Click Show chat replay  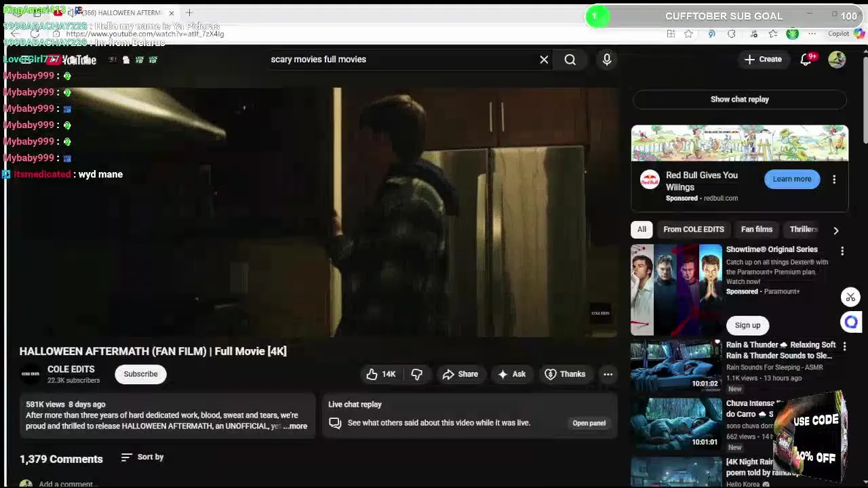pyautogui.click(x=740, y=100)
